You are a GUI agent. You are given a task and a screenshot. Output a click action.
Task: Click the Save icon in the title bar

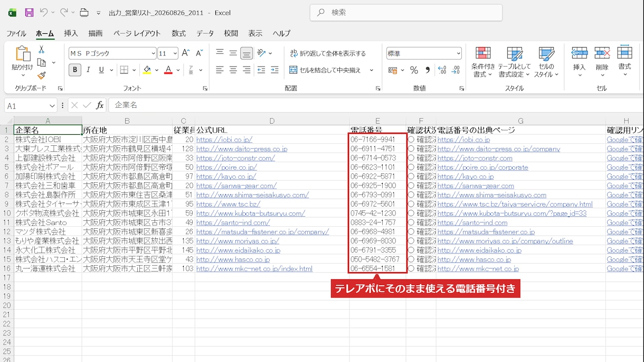tap(29, 12)
